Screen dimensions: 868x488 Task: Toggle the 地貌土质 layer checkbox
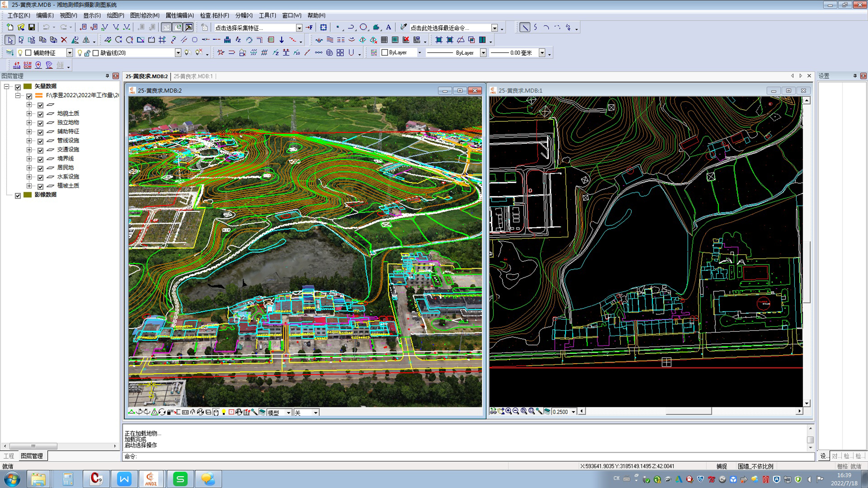[41, 114]
